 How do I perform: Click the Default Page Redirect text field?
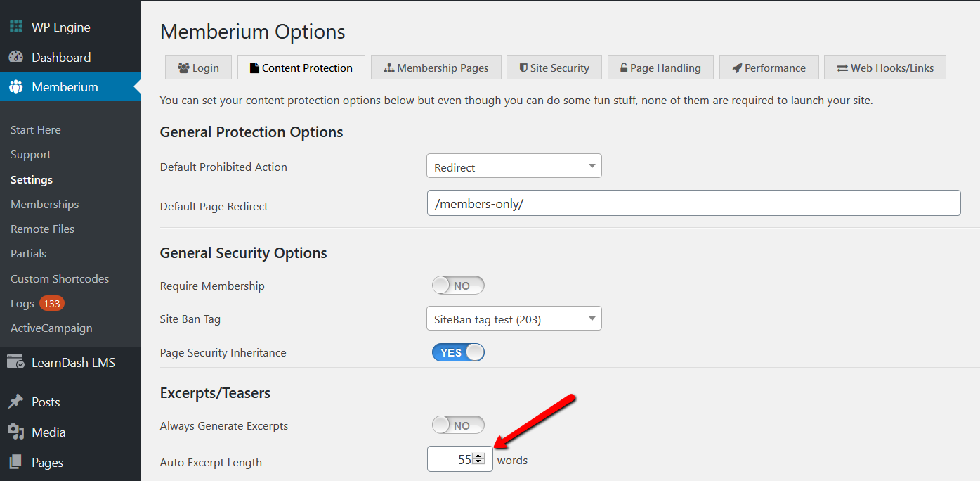coord(693,203)
